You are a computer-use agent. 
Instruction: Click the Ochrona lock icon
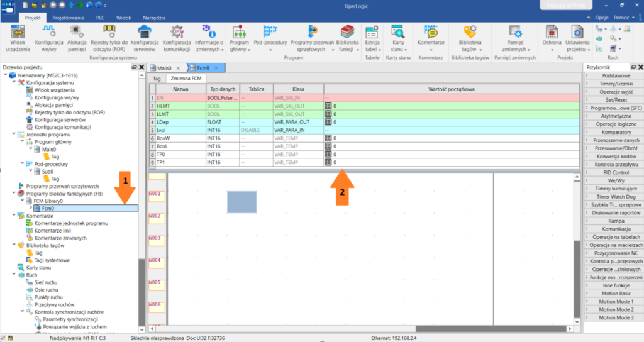click(x=552, y=33)
